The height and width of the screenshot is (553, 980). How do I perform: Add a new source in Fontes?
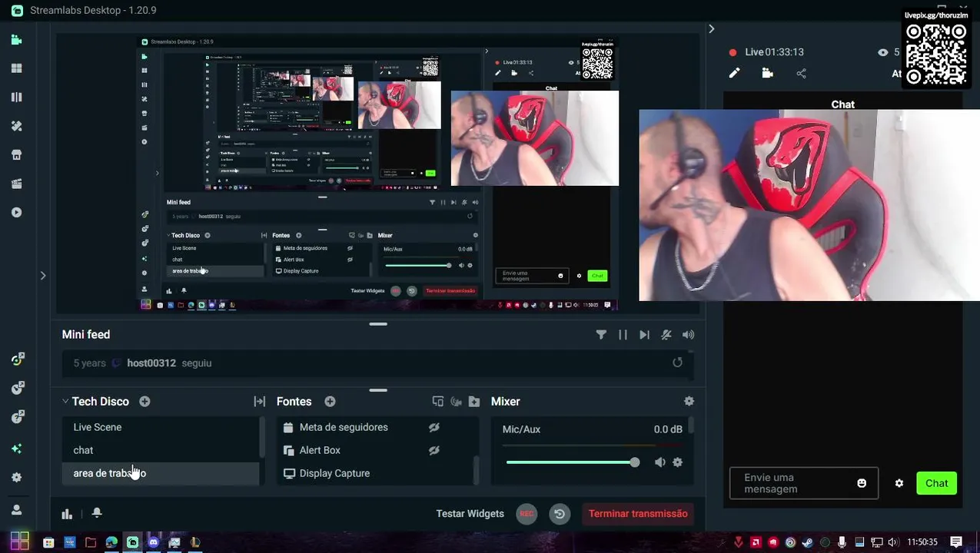tap(330, 402)
